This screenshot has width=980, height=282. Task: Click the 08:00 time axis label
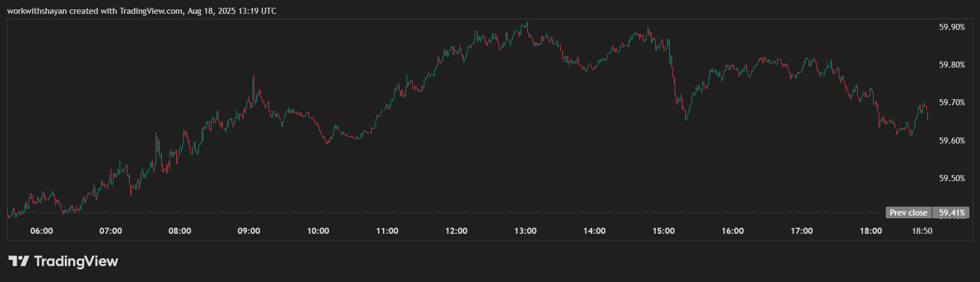(x=179, y=231)
